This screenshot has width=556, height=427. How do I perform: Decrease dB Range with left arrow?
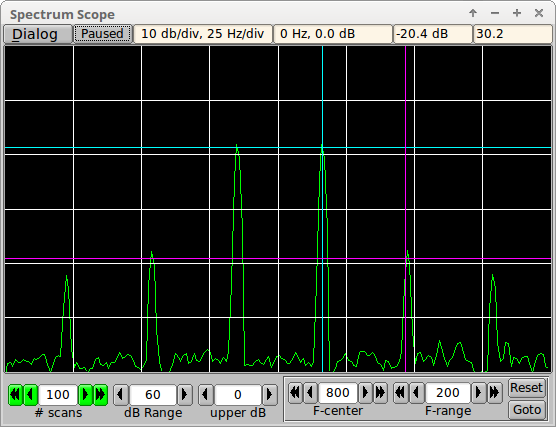[x=121, y=395]
